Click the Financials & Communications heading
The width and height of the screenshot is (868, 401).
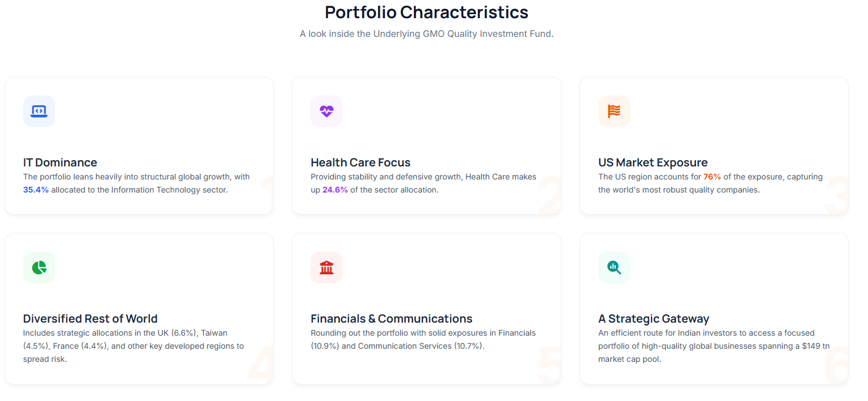391,319
